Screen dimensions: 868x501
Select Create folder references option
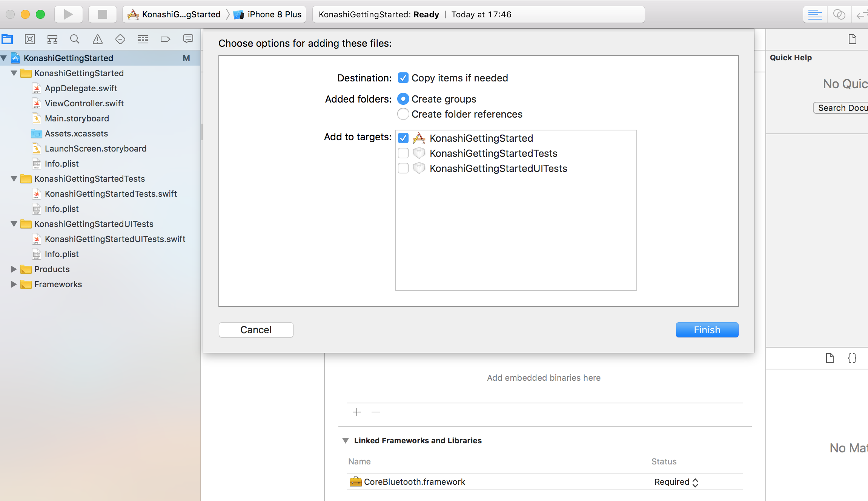403,114
